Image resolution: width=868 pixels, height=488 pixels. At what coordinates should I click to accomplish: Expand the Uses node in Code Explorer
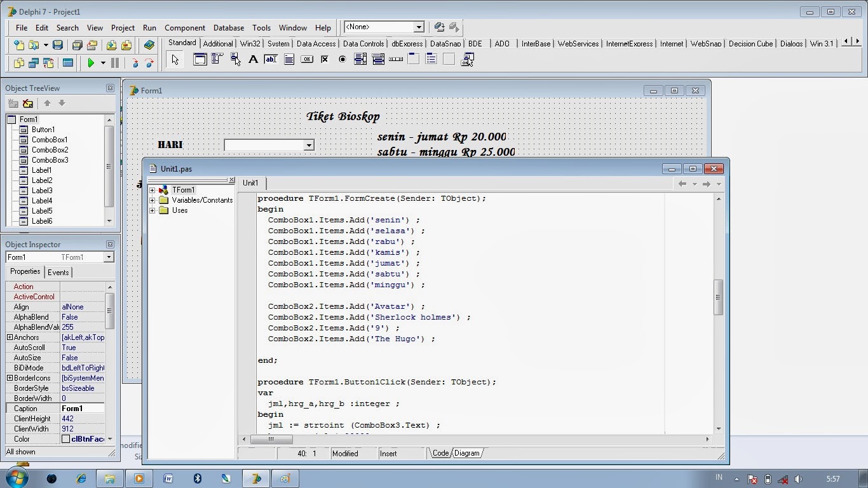pos(153,210)
